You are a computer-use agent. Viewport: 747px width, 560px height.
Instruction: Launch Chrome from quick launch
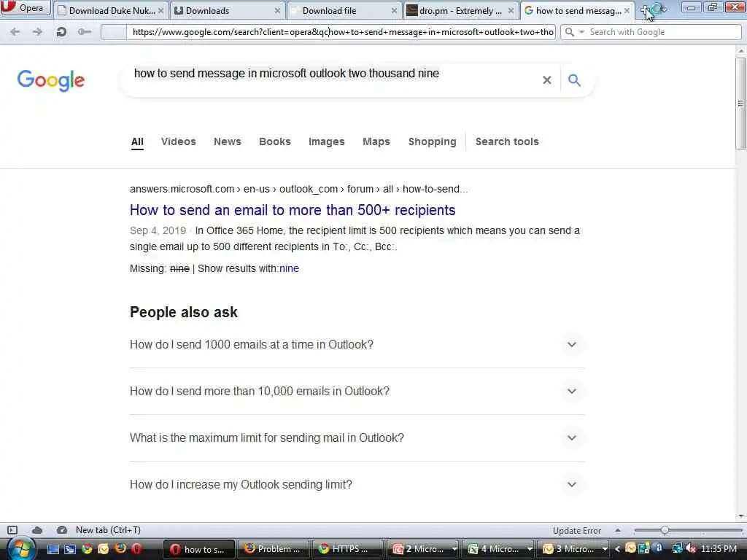pos(87,549)
